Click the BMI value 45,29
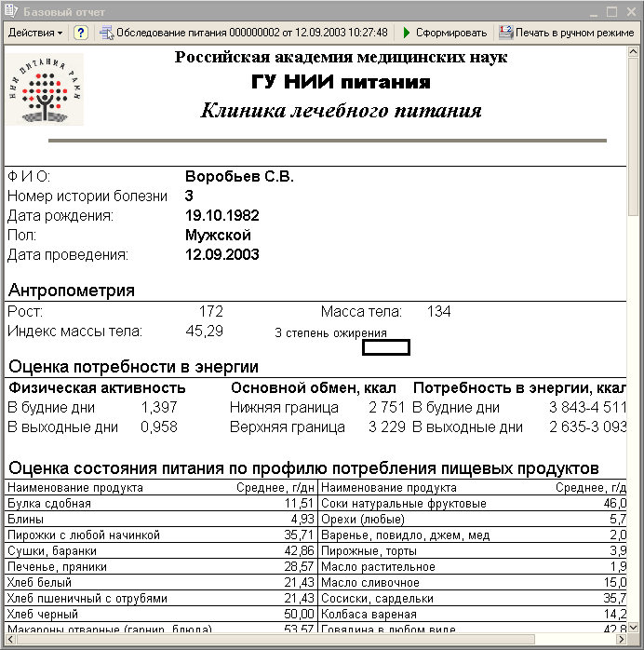 [x=204, y=331]
